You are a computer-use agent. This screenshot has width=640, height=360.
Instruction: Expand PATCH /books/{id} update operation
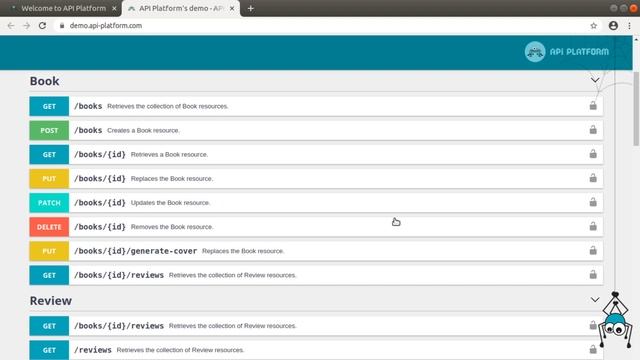316,202
